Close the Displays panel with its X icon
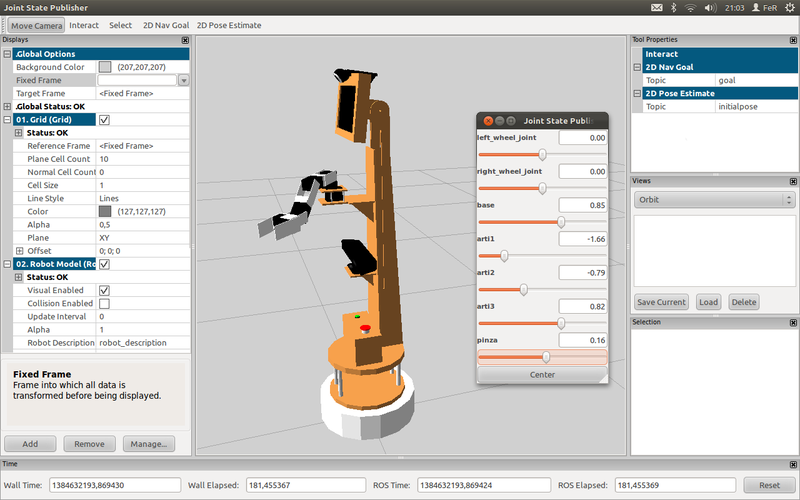The width and height of the screenshot is (800, 500). [x=185, y=40]
